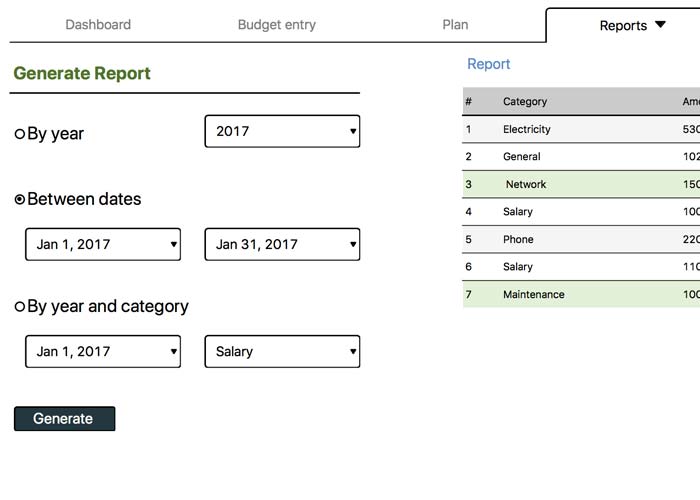Select the By year radio button
The image size is (700, 500).
click(x=20, y=133)
